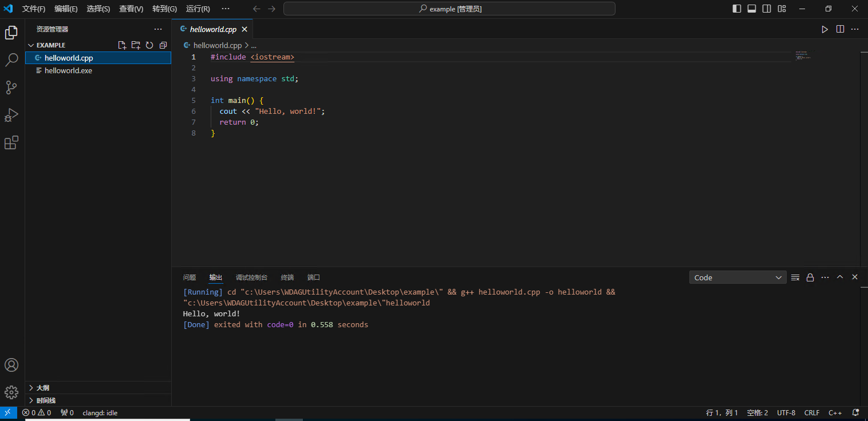Open the 文件(F) menu
Screen dimensions: 868x421
[34, 9]
